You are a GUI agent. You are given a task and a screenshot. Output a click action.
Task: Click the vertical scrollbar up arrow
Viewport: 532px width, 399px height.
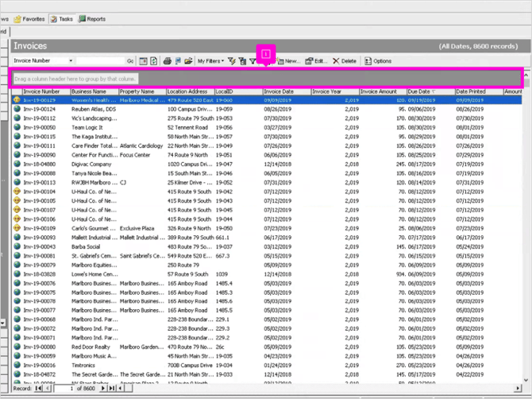point(526,75)
